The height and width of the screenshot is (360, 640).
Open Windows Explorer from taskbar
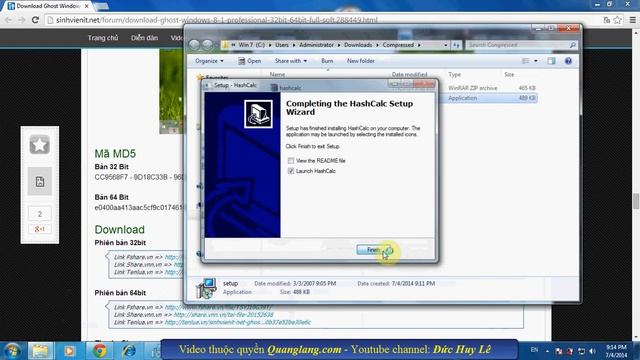[x=40, y=351]
